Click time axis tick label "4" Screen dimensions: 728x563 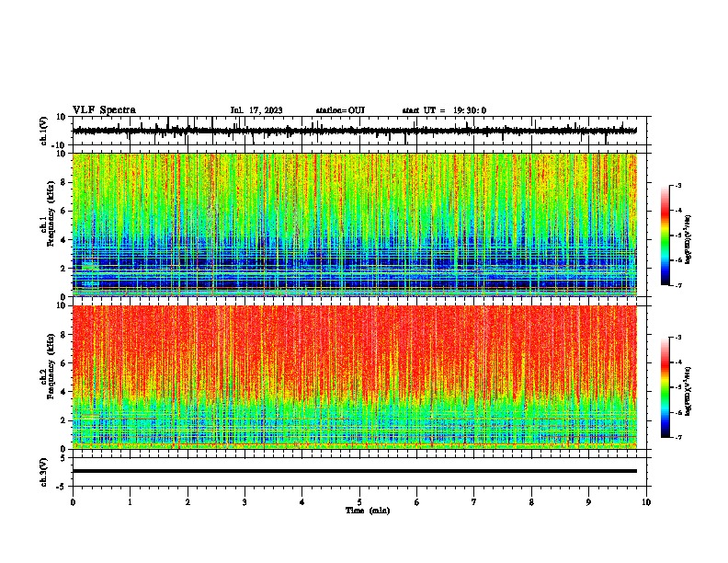pyautogui.click(x=302, y=502)
